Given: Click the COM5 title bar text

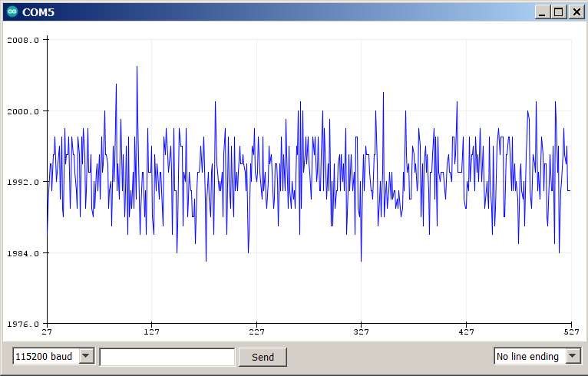Looking at the screenshot, I should pyautogui.click(x=38, y=12).
